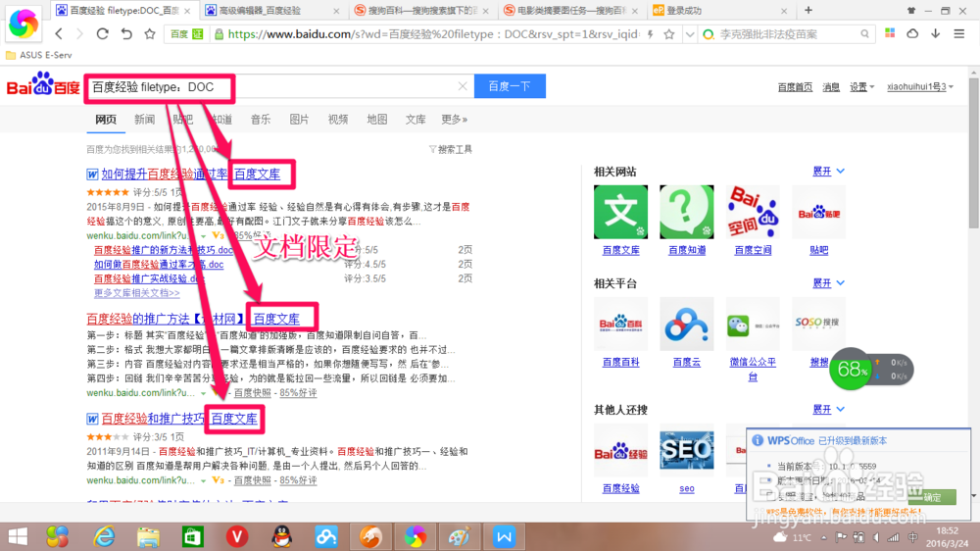Select the 视频 search tab
This screenshot has height=551, width=980.
338,120
